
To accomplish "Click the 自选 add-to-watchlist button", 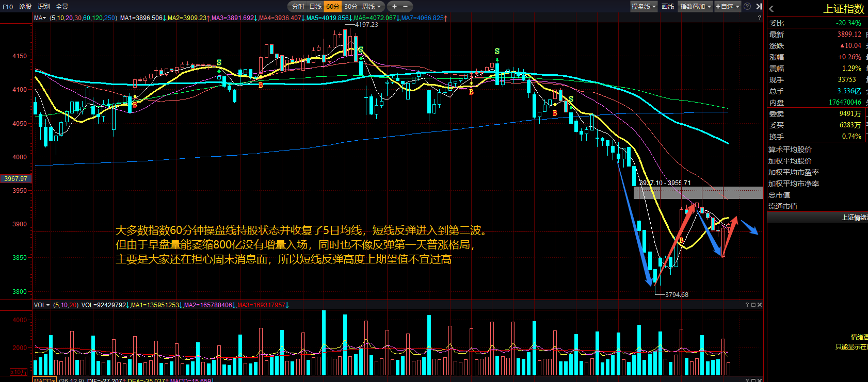I will [727, 7].
